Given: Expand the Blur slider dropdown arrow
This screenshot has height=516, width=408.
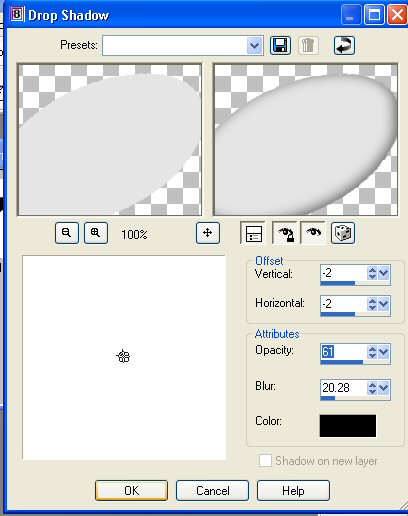Looking at the screenshot, I should pyautogui.click(x=384, y=388).
